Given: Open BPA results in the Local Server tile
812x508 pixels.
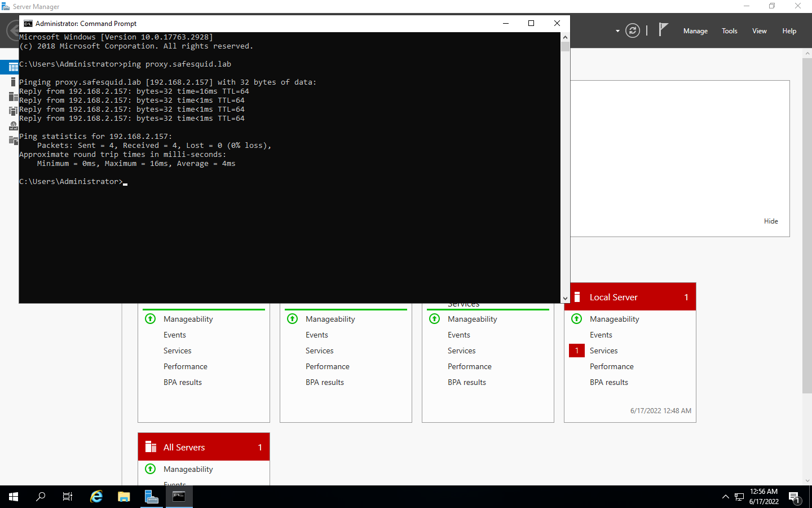Looking at the screenshot, I should (609, 382).
